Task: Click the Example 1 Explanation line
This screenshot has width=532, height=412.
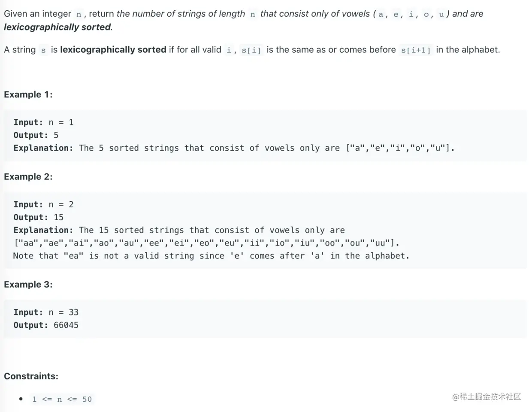Action: (234, 148)
